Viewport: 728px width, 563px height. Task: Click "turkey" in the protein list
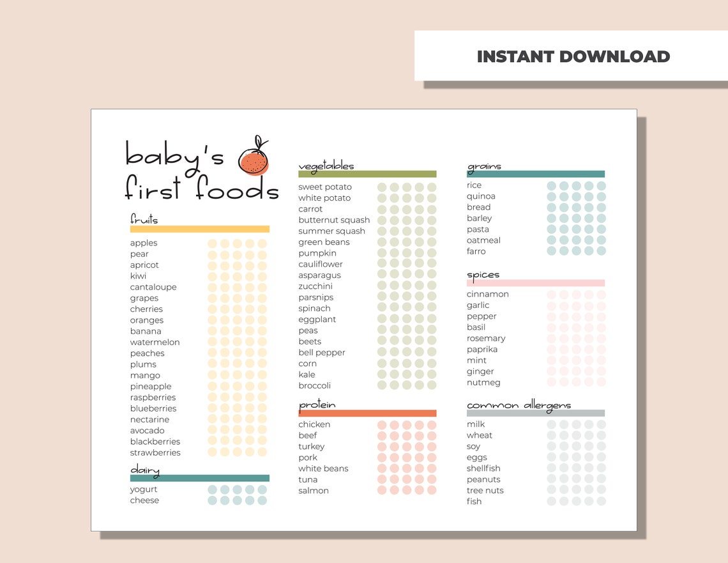pos(312,447)
